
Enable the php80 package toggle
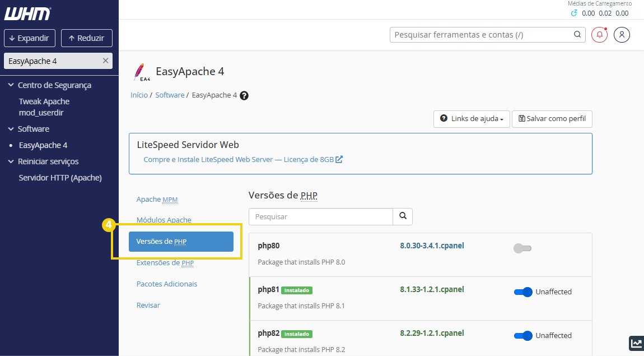[522, 248]
